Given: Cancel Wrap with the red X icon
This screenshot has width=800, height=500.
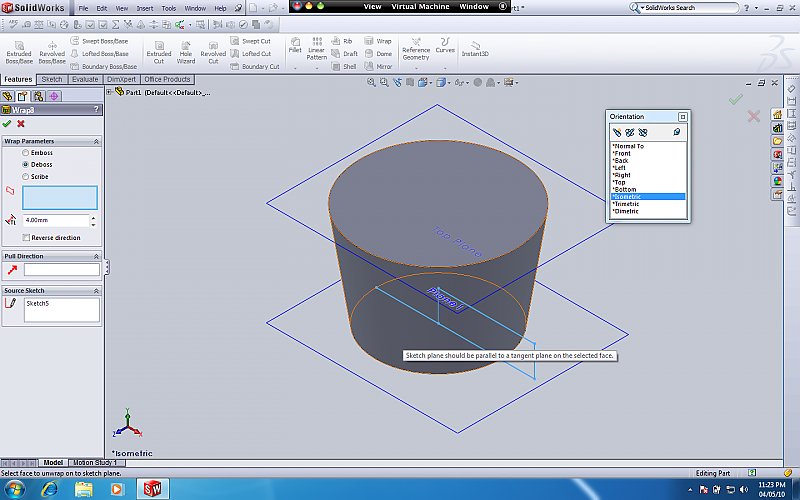Looking at the screenshot, I should 21,124.
